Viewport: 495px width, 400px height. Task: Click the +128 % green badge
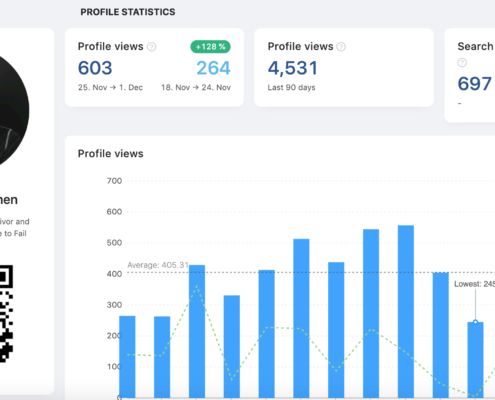(x=210, y=47)
